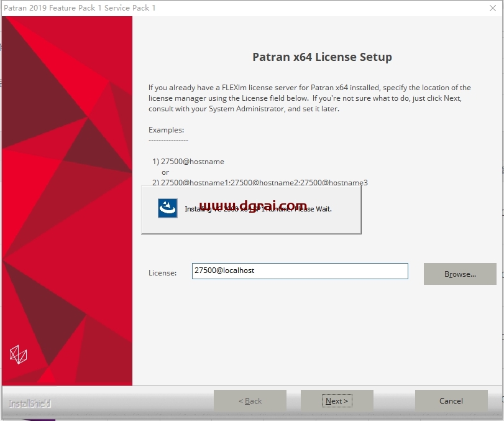This screenshot has width=504, height=421.
Task: Click the Cancel button
Action: click(x=451, y=400)
